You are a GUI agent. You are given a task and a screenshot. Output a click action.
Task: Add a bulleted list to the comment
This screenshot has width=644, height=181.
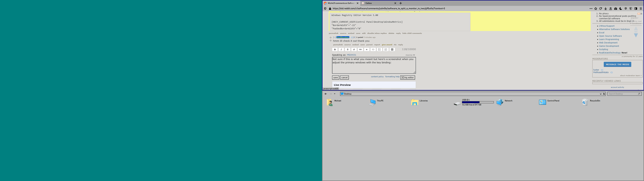tap(380, 49)
